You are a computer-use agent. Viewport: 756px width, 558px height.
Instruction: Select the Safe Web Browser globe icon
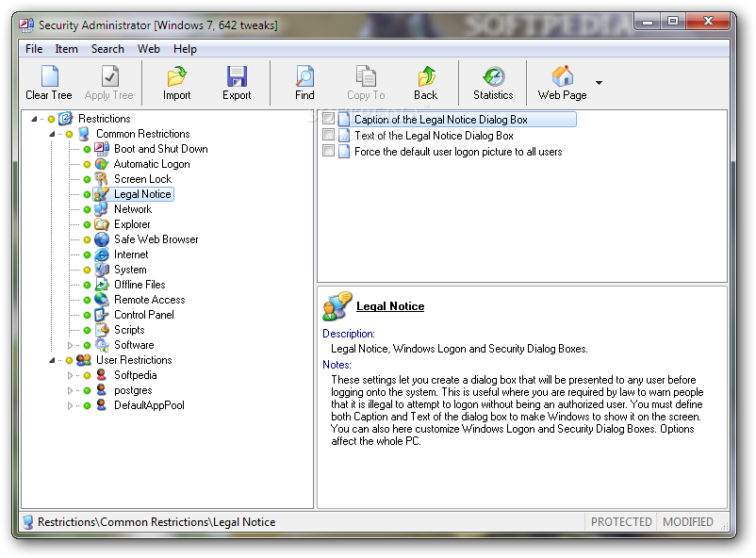(102, 239)
